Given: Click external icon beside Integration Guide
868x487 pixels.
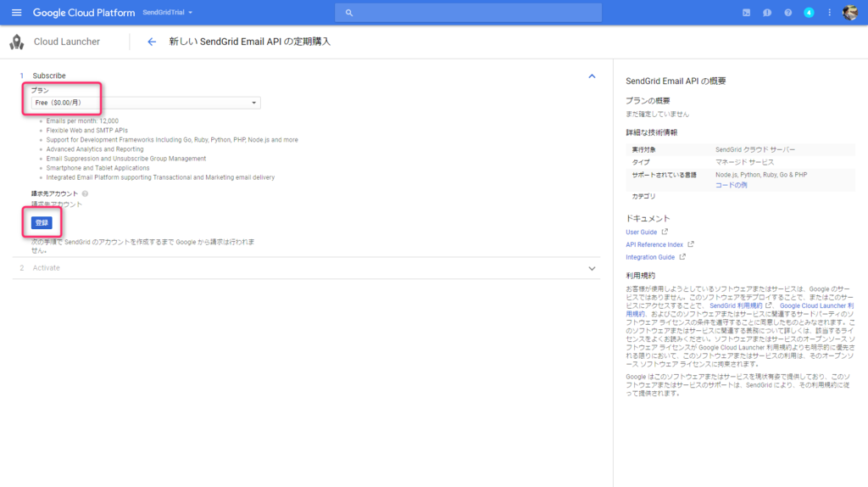Looking at the screenshot, I should click(682, 256).
